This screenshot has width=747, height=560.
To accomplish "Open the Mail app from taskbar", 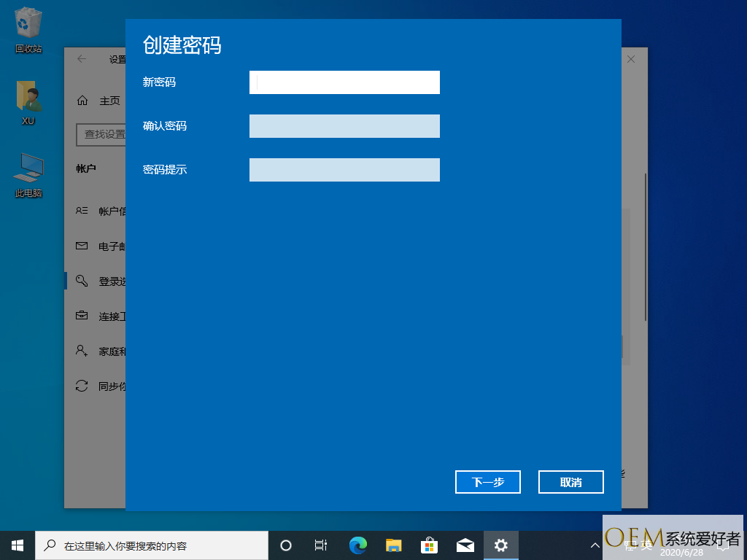I will tap(465, 545).
